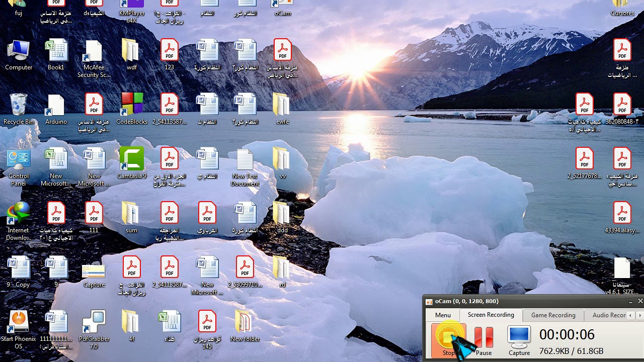Screen dimensions: 644x362
Task: Select the 2_53099710 PDF file
Action: (245, 272)
